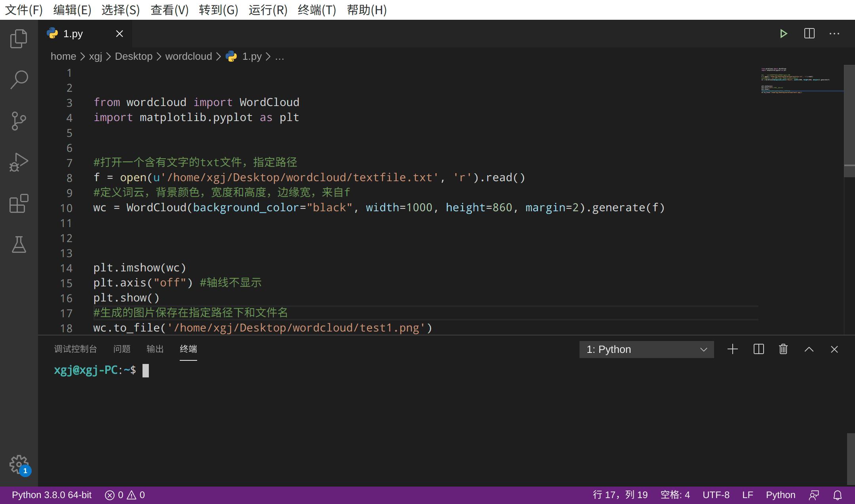Open the editor more actions menu
The width and height of the screenshot is (855, 504).
[x=835, y=34]
